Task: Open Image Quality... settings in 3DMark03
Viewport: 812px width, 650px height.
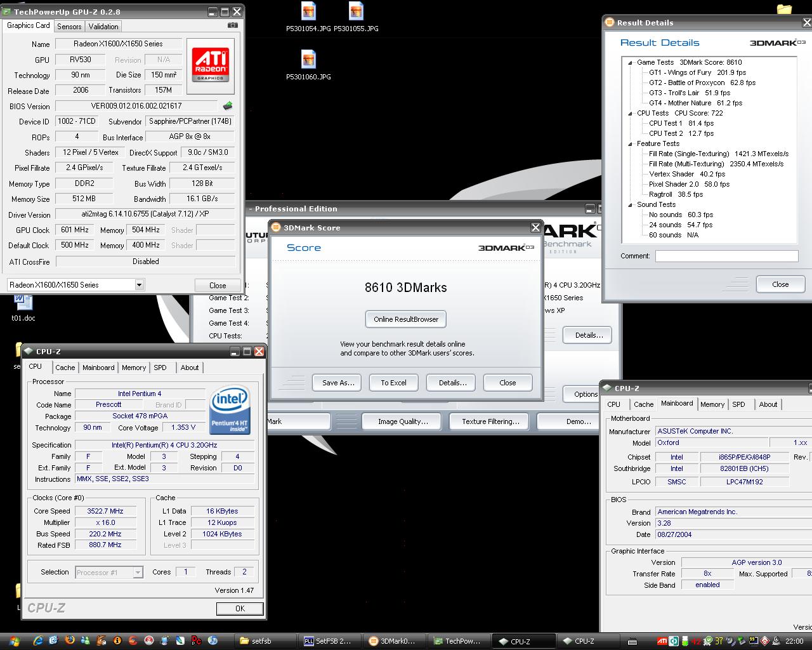Action: [x=403, y=421]
